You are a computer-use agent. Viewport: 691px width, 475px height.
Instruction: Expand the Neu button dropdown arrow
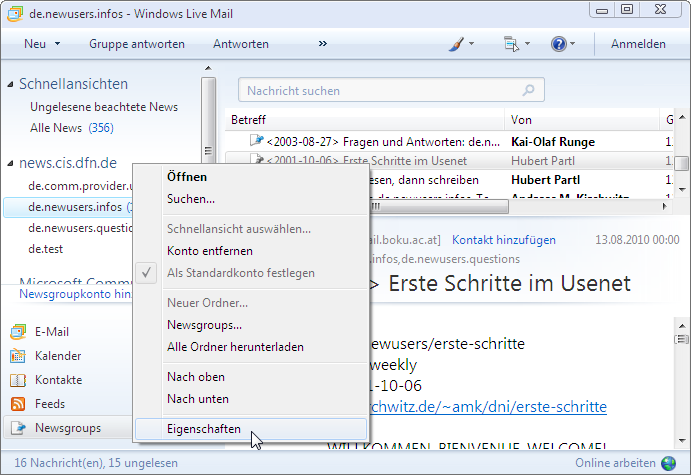pyautogui.click(x=57, y=44)
